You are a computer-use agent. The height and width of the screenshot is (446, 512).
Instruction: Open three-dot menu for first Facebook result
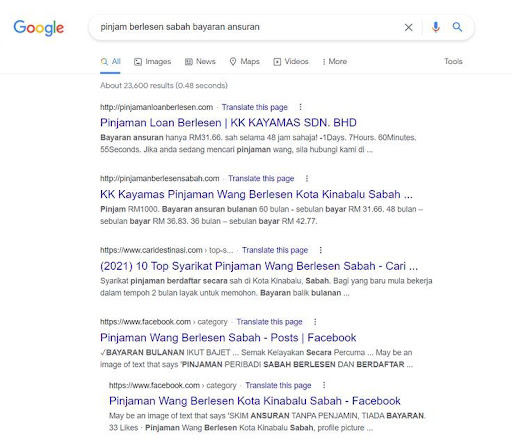(x=315, y=322)
